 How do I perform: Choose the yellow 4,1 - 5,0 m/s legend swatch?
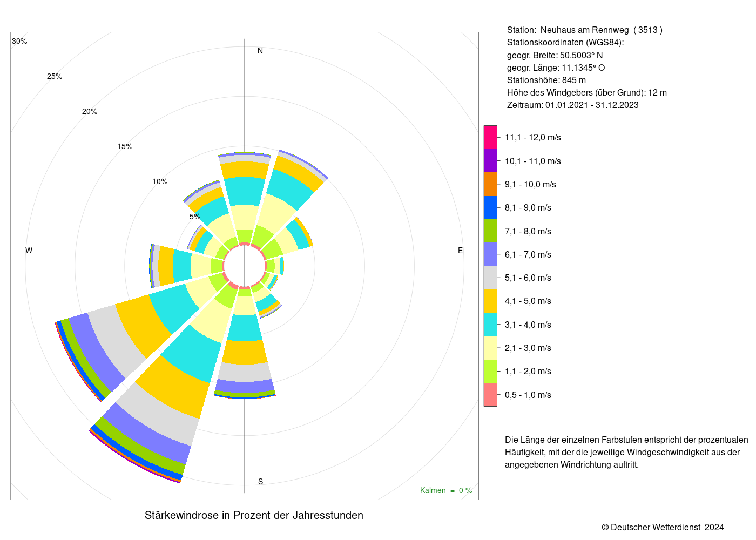[x=490, y=301]
